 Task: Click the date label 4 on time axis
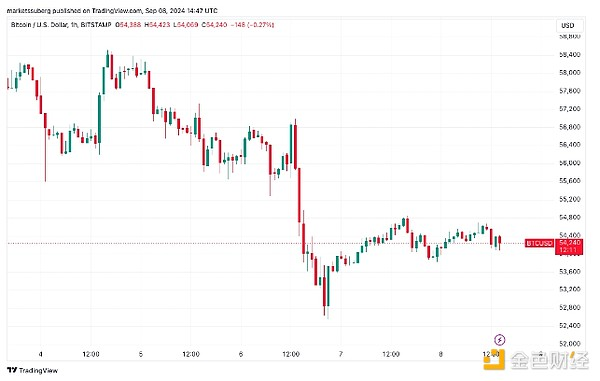pyautogui.click(x=41, y=354)
